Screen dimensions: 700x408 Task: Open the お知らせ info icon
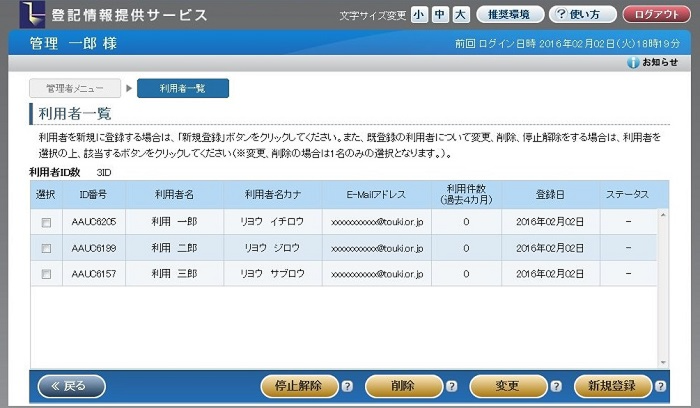633,62
